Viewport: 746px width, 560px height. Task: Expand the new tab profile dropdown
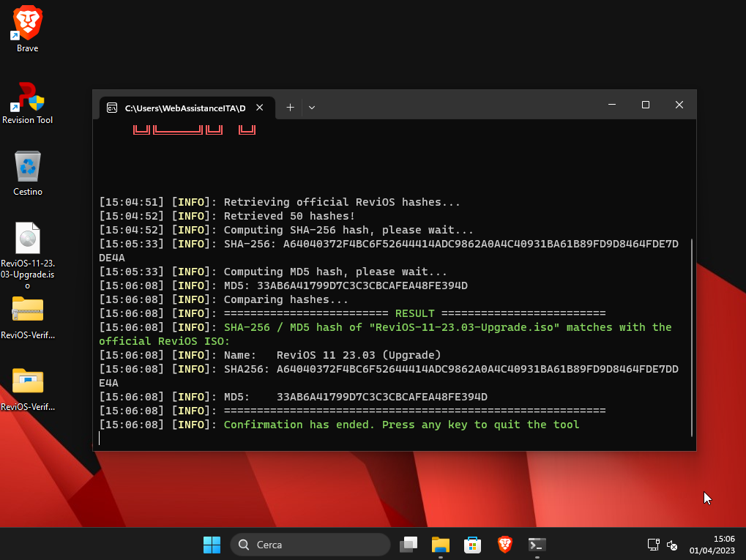pos(312,108)
